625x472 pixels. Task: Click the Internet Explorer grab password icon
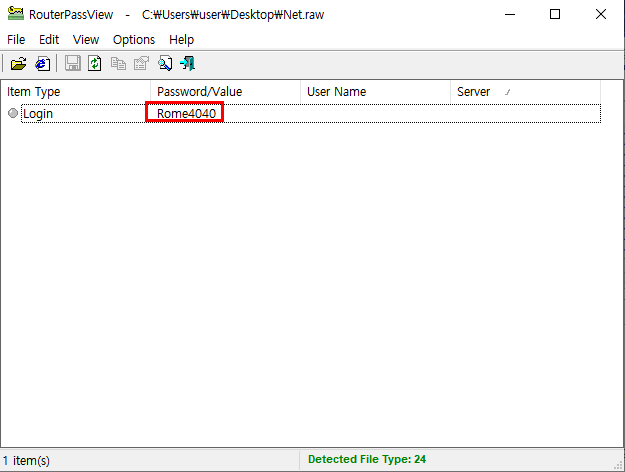pyautogui.click(x=43, y=64)
